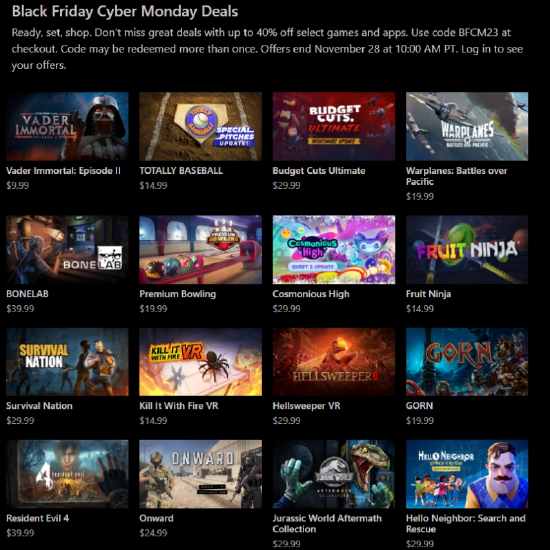Click the Resident Evil 4 title link
The image size is (550, 550).
(x=38, y=518)
